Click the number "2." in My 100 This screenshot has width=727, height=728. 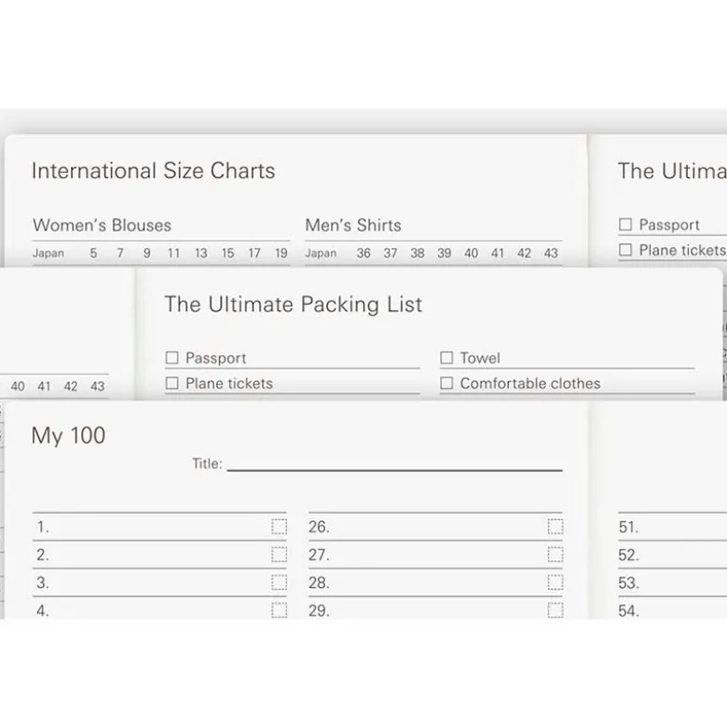pos(43,555)
